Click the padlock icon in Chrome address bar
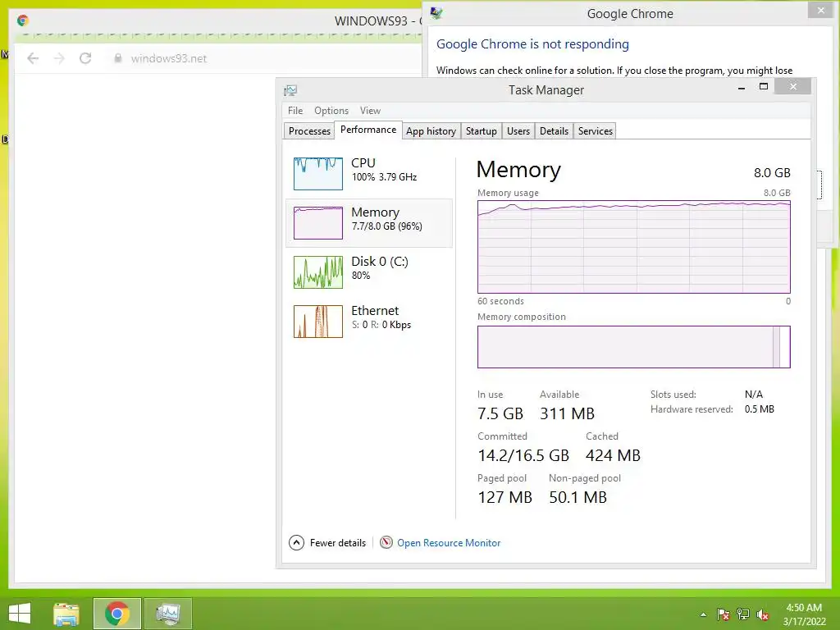Image resolution: width=840 pixels, height=630 pixels. tap(118, 58)
